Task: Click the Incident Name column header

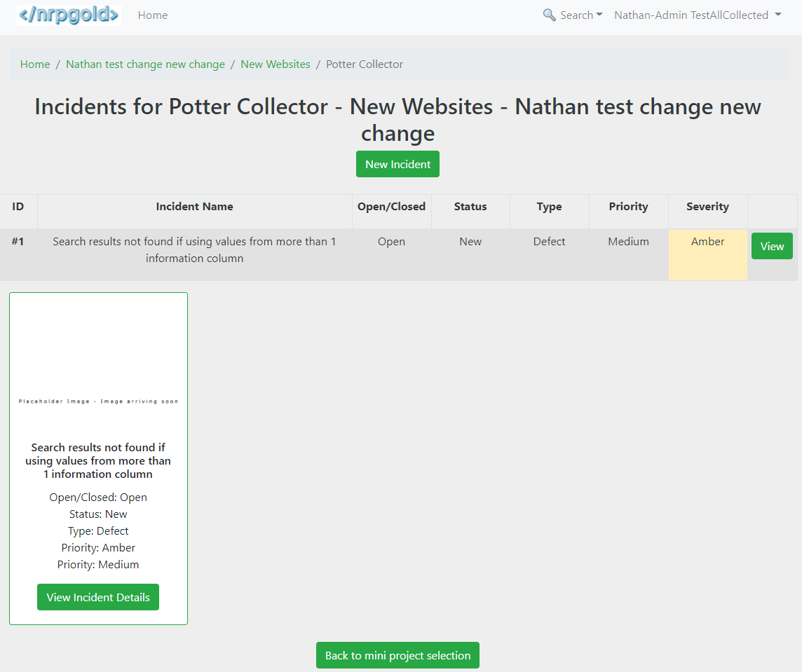Action: 194,207
